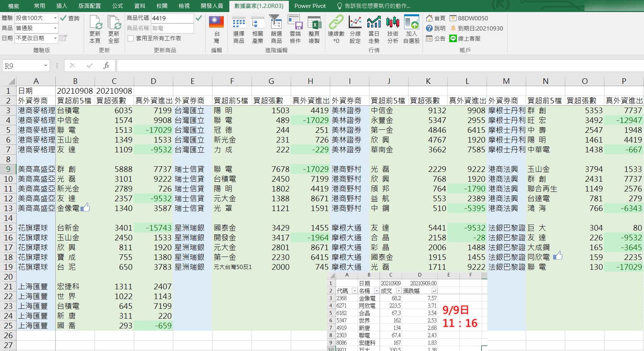This screenshot has width=644, height=351.
Task: Switch to the 版面配置 page layout tab
Action: (90, 6)
